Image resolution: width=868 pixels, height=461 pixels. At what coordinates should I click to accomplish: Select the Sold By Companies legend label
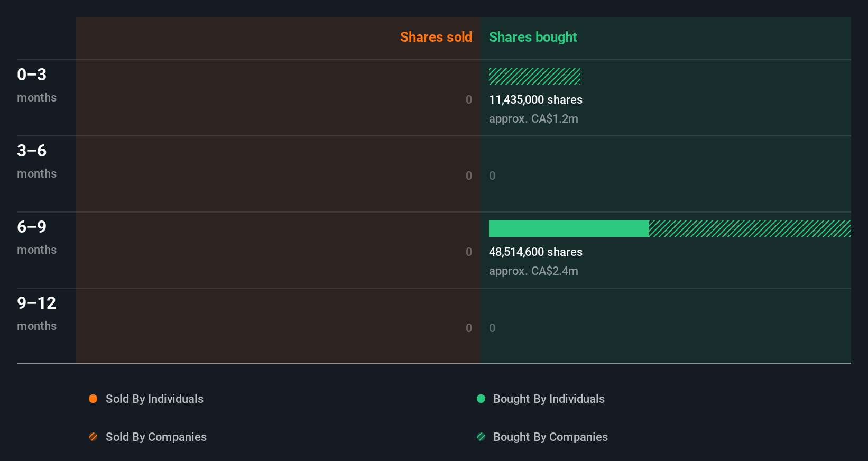coord(156,437)
